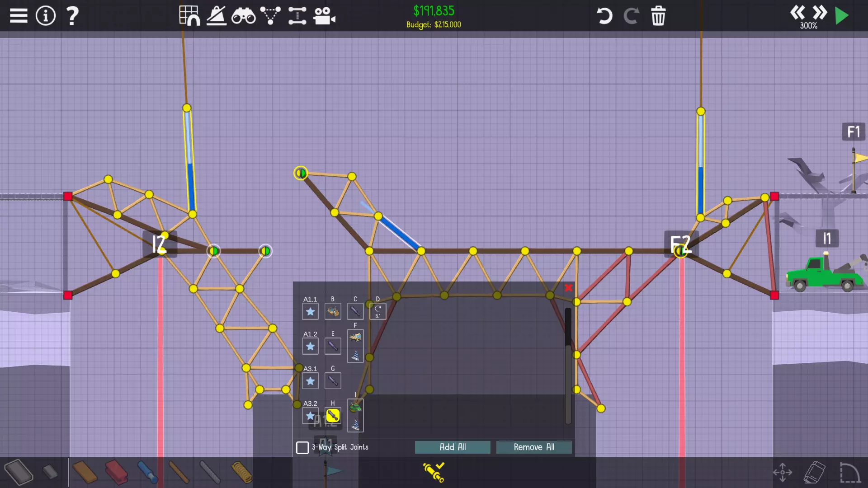Click the Remove All button
The image size is (868, 488).
534,447
